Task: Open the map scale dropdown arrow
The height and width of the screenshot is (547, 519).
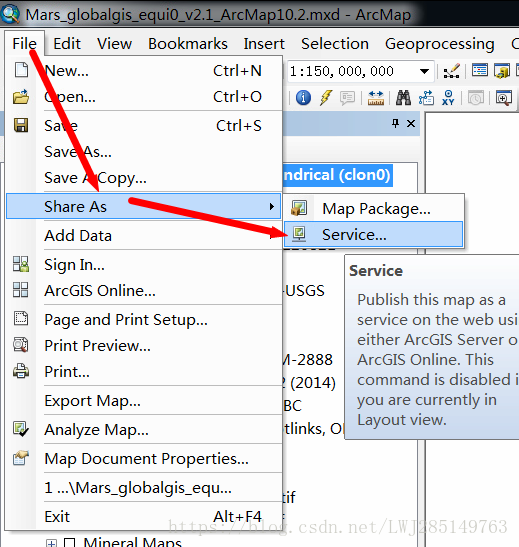Action: pyautogui.click(x=424, y=72)
